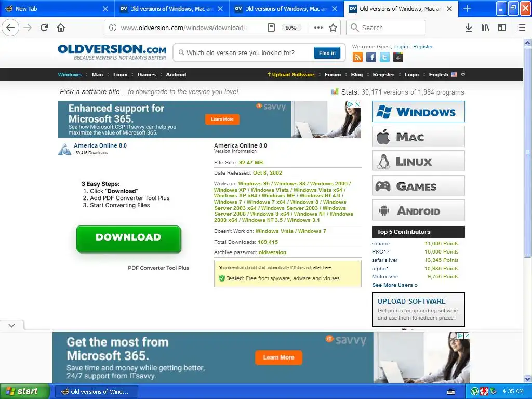Click the green shield tested icon
This screenshot has height=399, width=532.
pyautogui.click(x=222, y=278)
